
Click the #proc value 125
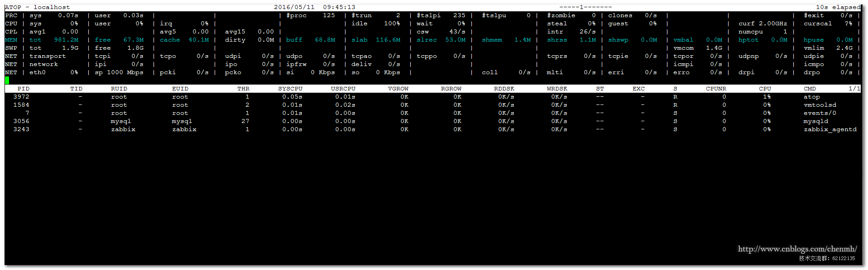329,15
